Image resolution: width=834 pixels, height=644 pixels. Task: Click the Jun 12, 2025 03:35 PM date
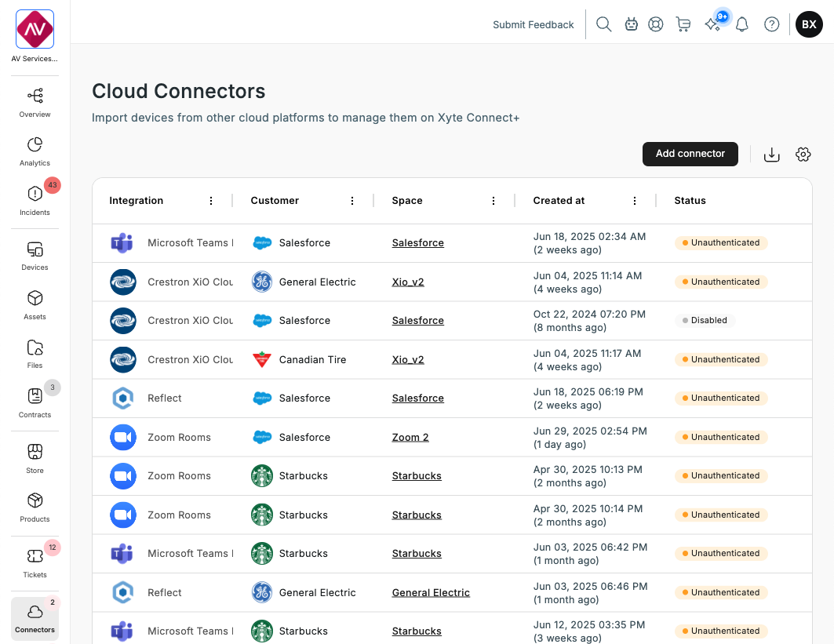pyautogui.click(x=588, y=624)
